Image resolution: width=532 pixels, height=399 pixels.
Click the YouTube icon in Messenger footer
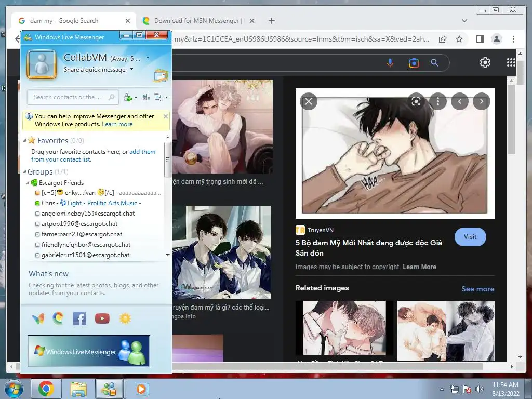pyautogui.click(x=102, y=318)
